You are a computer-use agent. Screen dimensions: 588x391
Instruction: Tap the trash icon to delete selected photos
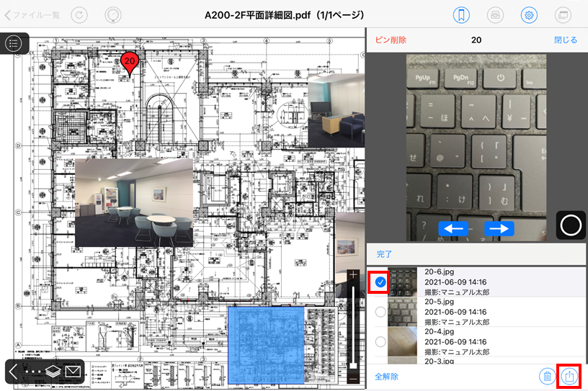coord(547,376)
